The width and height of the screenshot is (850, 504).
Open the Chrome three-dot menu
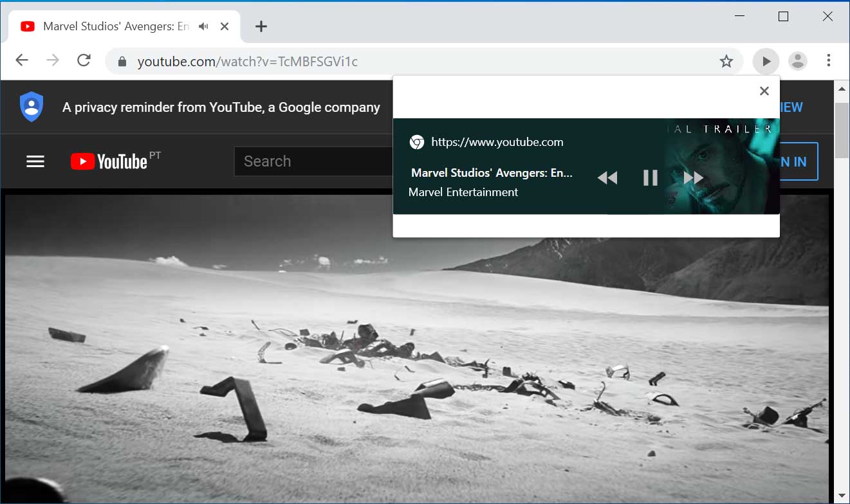coord(829,60)
